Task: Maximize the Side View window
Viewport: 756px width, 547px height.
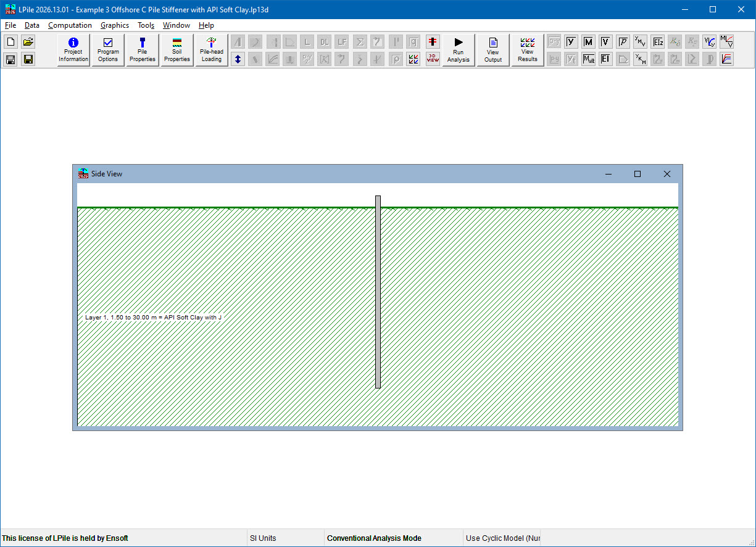Action: (x=638, y=174)
